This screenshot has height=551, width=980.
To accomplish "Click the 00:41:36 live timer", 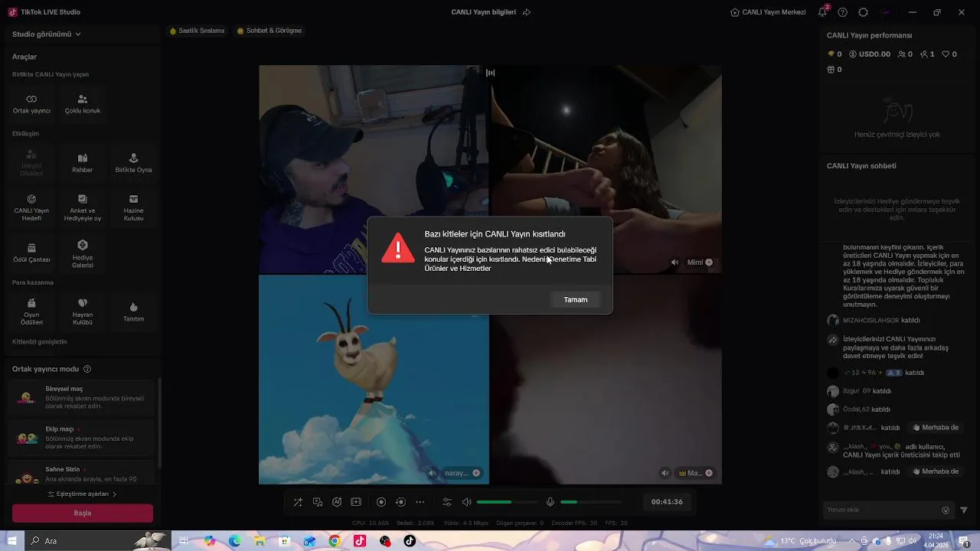I will (x=667, y=502).
